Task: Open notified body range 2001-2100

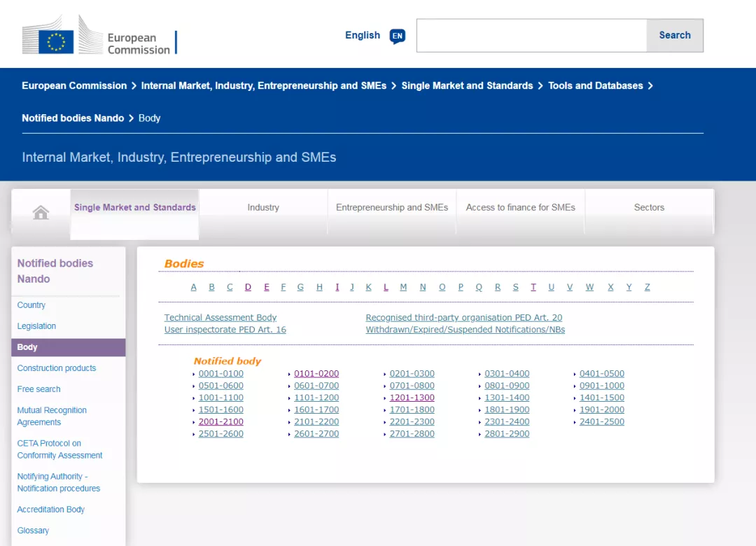Action: pos(220,421)
